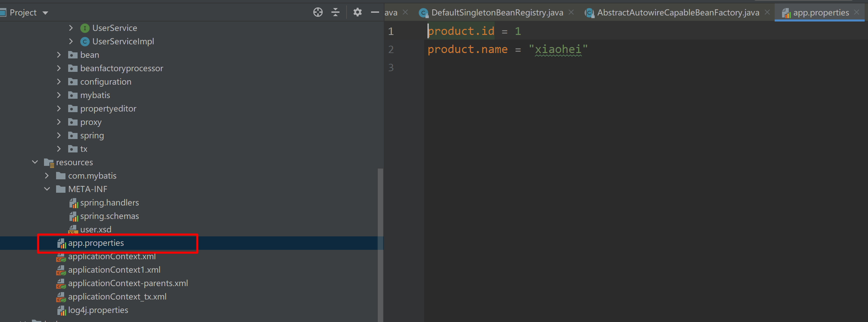The width and height of the screenshot is (868, 322).
Task: Click the resources root folder icon
Action: coord(49,163)
